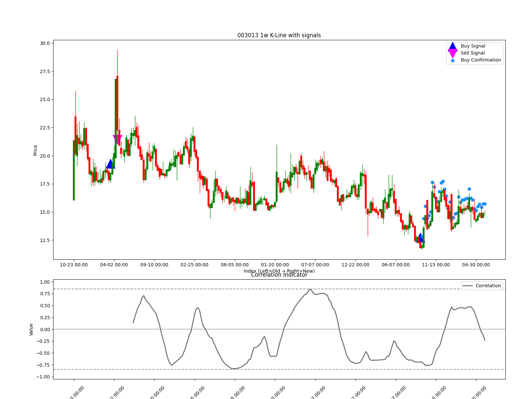Image resolution: width=532 pixels, height=399 pixels.
Task: Click the 06-07 00:00 x-axis tick label
Action: point(396,265)
